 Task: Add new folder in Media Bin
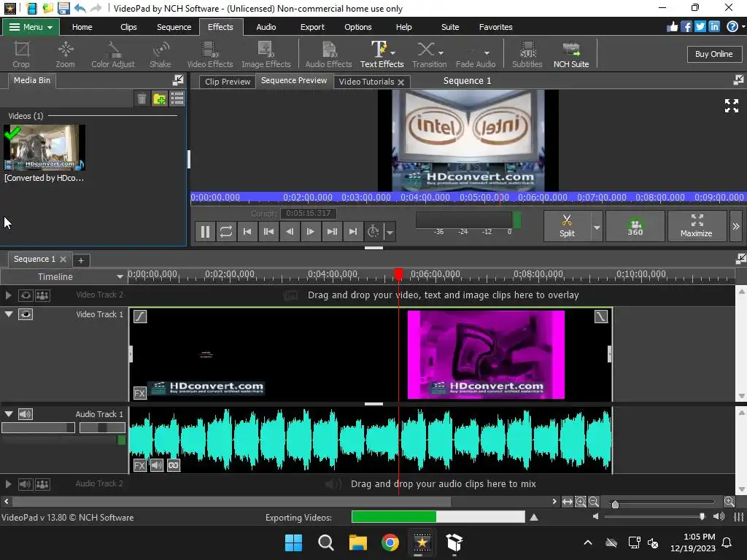(160, 98)
